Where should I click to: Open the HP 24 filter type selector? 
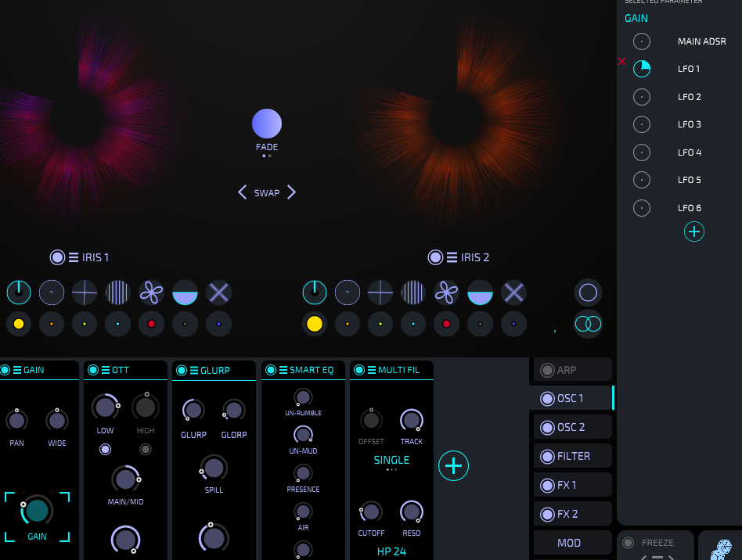tap(391, 551)
